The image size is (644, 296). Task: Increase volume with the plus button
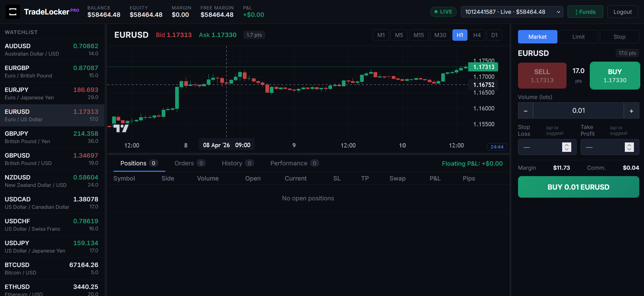[632, 111]
